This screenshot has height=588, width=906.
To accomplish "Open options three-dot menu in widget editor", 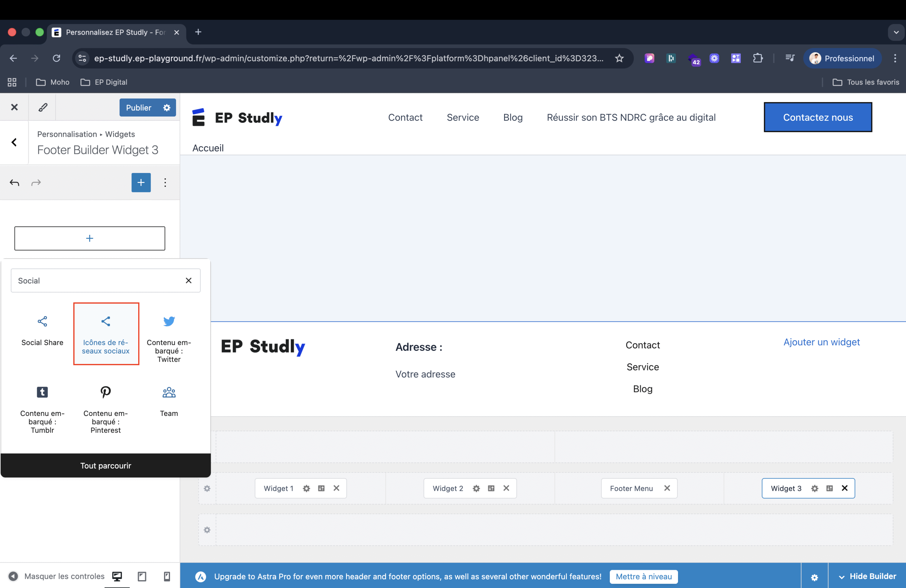I will 165,183.
